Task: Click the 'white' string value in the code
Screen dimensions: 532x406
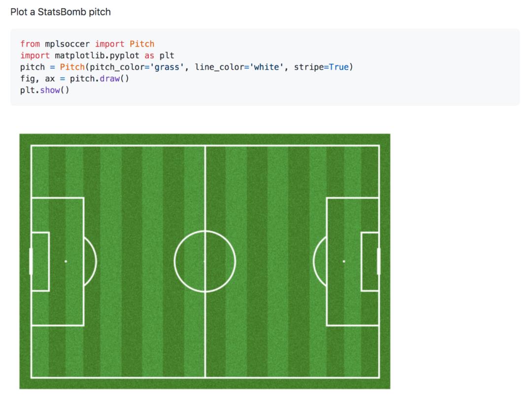Action: tap(266, 67)
